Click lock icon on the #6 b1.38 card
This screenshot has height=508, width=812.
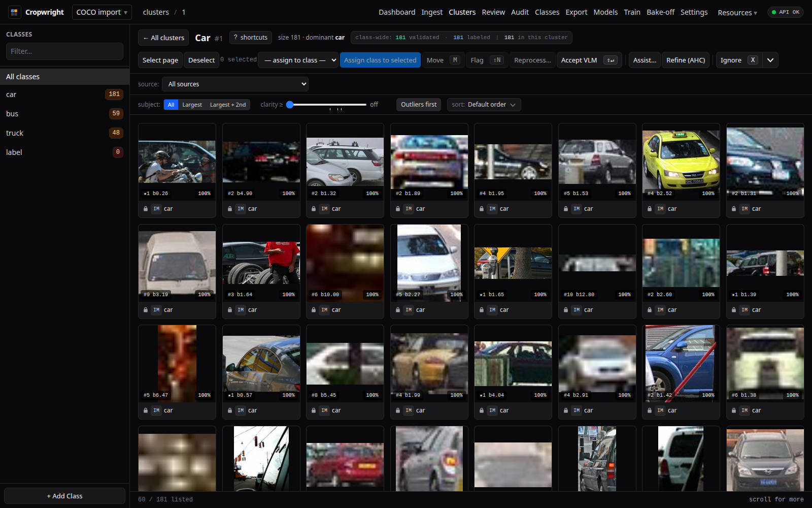[x=734, y=410]
